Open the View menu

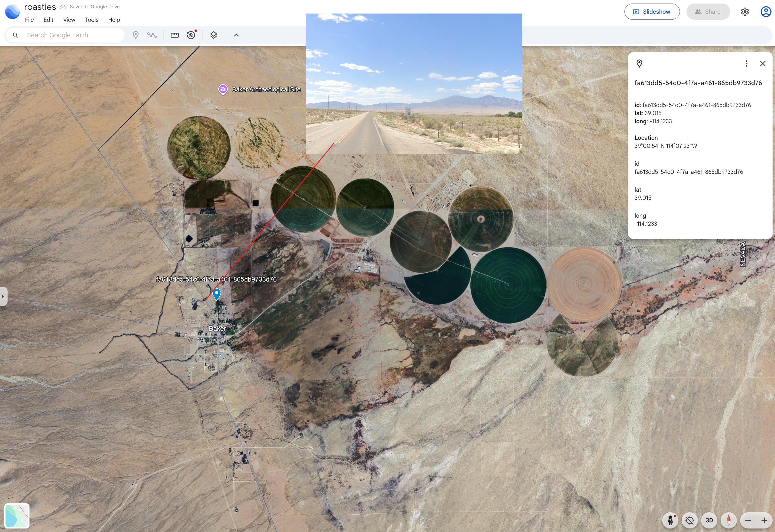[69, 20]
